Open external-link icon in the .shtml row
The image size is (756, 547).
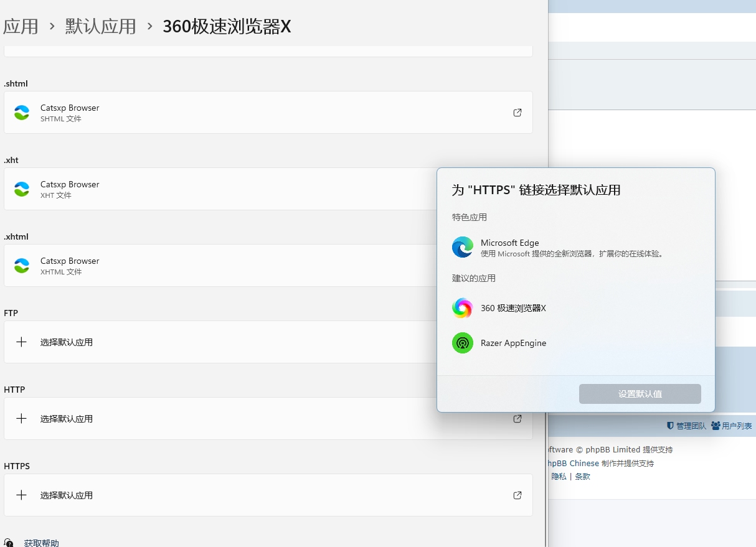[517, 113]
